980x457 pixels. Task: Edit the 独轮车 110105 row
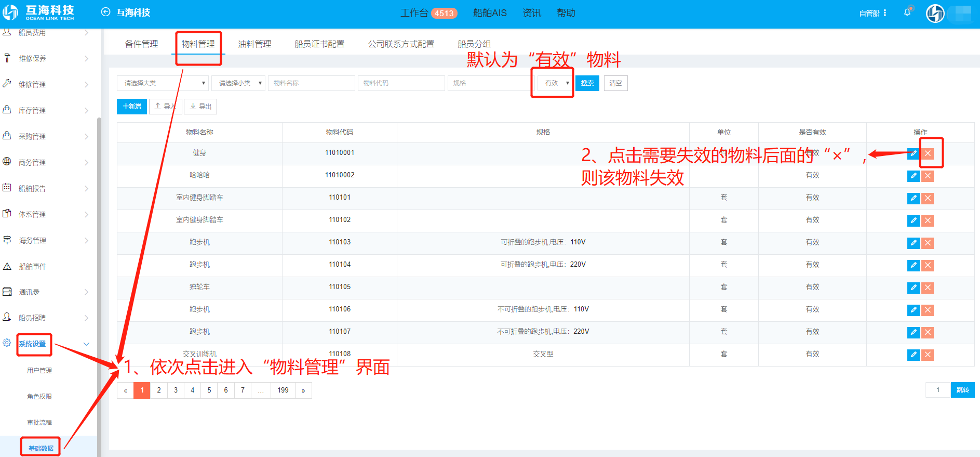click(x=913, y=288)
